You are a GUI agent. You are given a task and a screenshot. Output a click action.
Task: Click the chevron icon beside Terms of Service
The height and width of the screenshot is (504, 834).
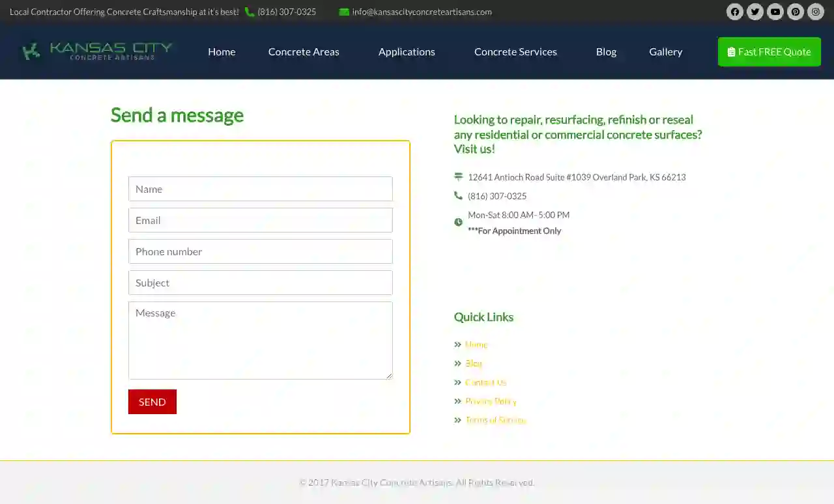458,420
